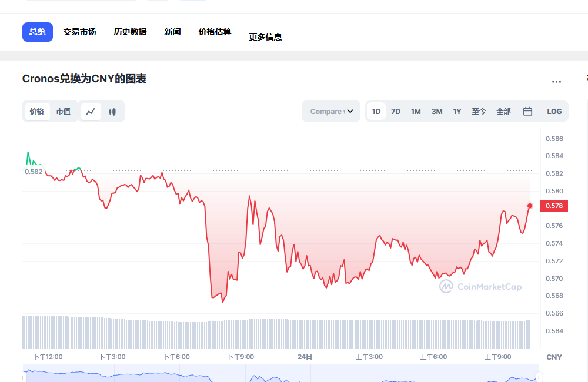Select the 全部 all-time range
Image resolution: width=588 pixels, height=382 pixels.
504,111
